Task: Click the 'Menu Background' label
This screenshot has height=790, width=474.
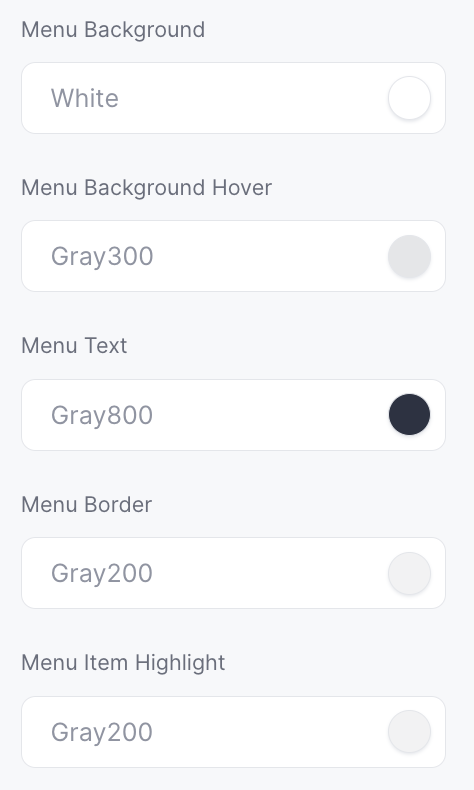Action: tap(113, 30)
